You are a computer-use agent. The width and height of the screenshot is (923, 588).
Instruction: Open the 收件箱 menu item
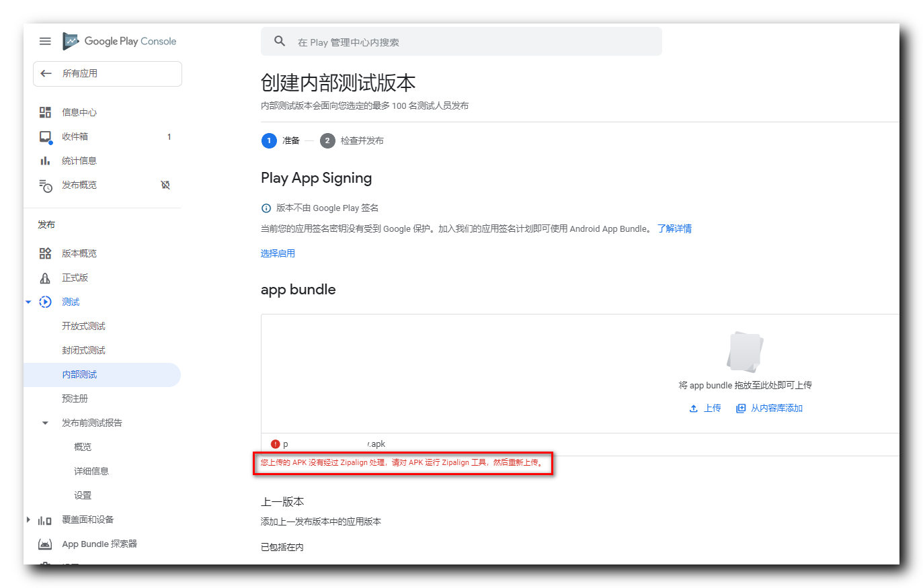click(75, 136)
